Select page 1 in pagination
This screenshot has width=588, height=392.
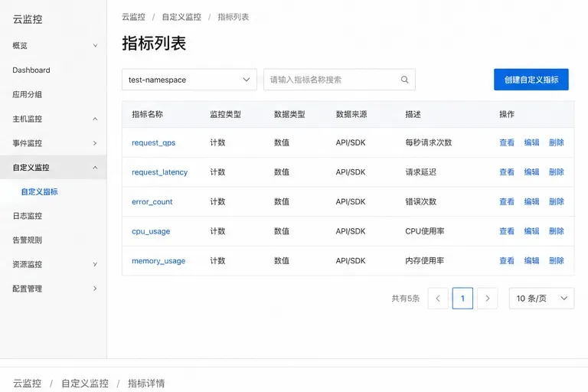pos(462,299)
